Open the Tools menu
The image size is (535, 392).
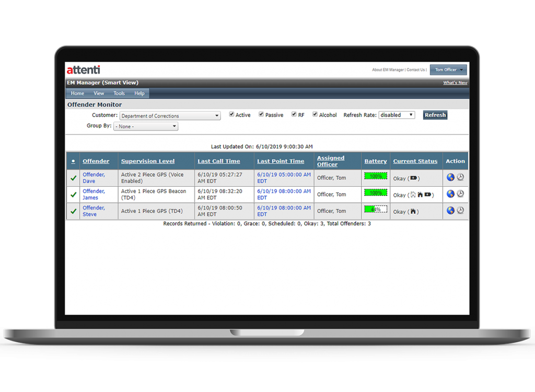coord(119,93)
